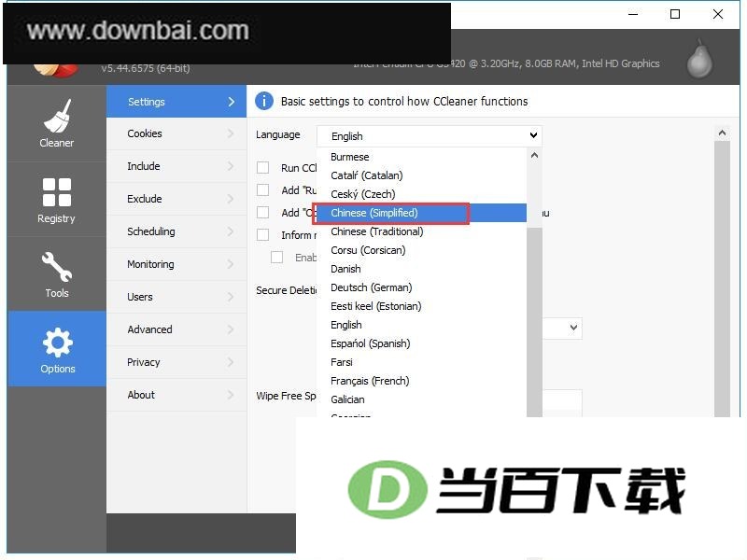Open the Cookies options page

click(176, 133)
